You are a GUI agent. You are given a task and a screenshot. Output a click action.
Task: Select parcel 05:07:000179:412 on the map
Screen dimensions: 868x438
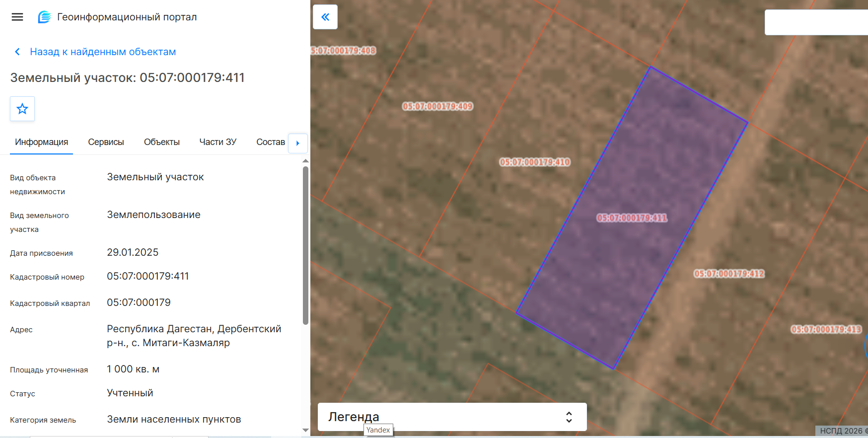729,274
